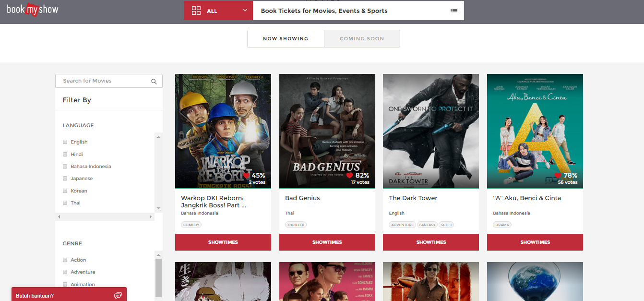Open the Aku, Benci & Cinta poster
This screenshot has height=301, width=644.
(535, 131)
